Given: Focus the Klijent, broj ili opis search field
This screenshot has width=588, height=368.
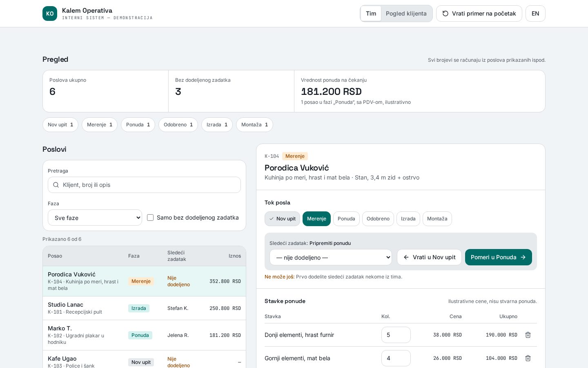Looking at the screenshot, I should [144, 185].
